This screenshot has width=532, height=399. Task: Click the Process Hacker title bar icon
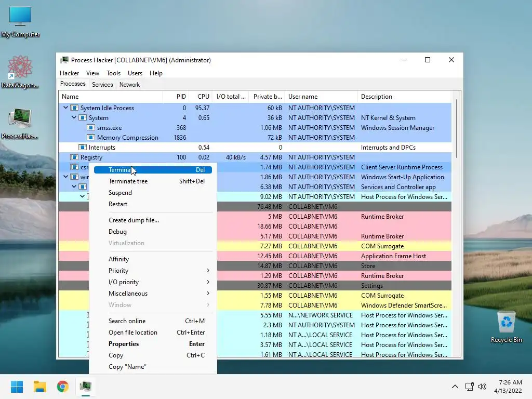point(64,60)
